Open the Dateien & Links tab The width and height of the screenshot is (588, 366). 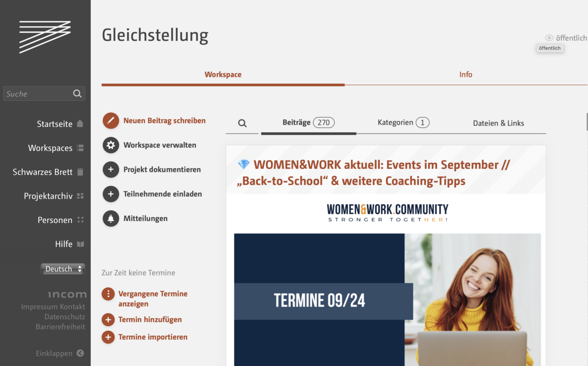499,123
